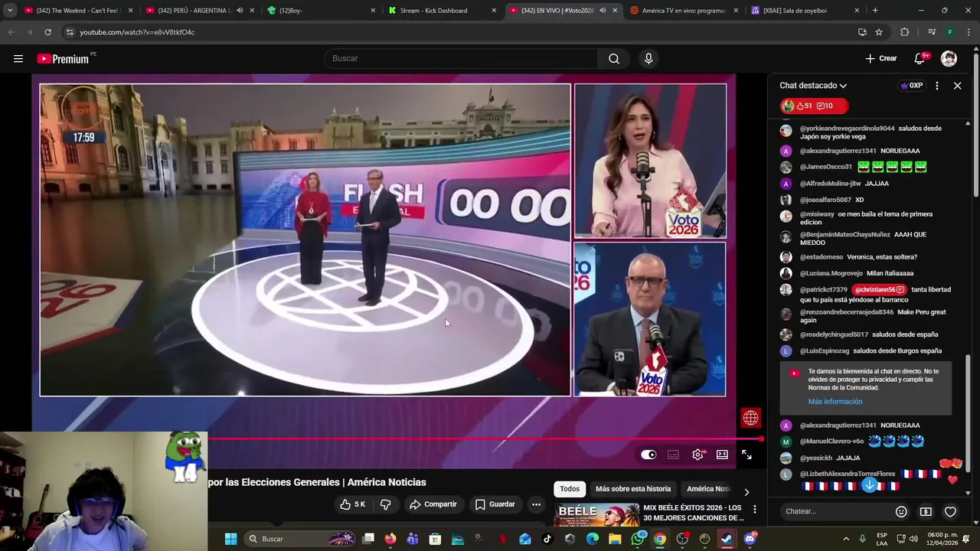Open more actions ellipsis under video
Viewport: 980px width, 551px height.
pyautogui.click(x=536, y=504)
